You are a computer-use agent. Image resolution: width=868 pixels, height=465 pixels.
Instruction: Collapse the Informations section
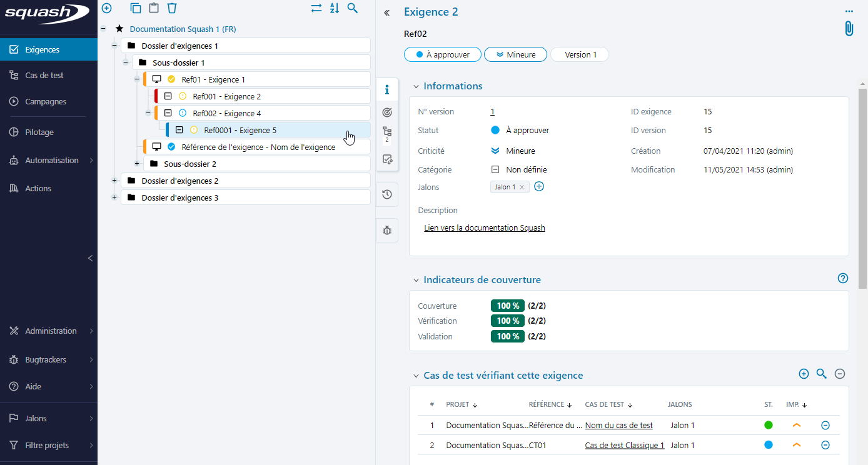tap(416, 87)
